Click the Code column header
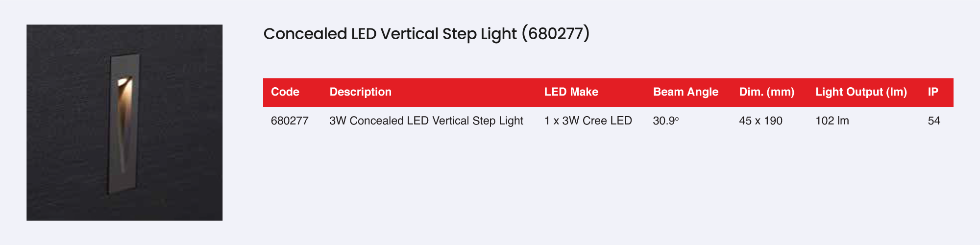Viewport: 980px width, 245px height. (285, 92)
